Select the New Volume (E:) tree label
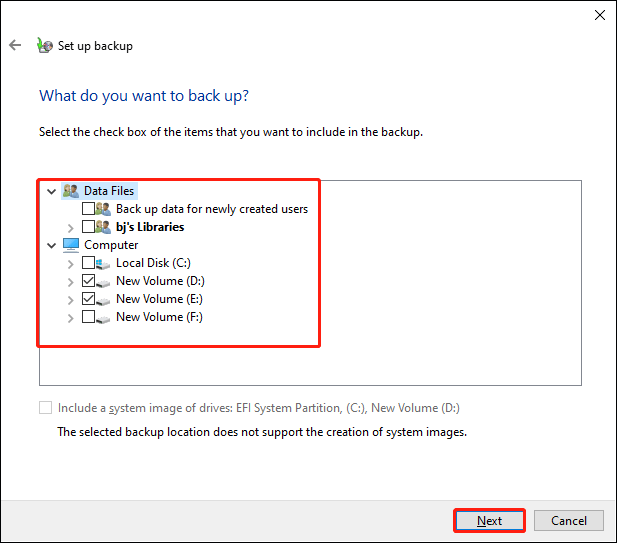Screen dimensions: 617x543 (x=159, y=299)
